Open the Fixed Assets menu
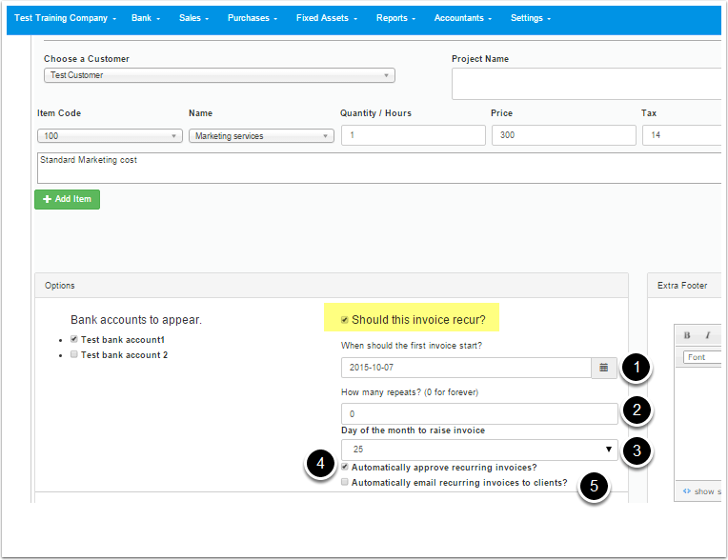Viewport: 728px width, 560px height. point(327,18)
